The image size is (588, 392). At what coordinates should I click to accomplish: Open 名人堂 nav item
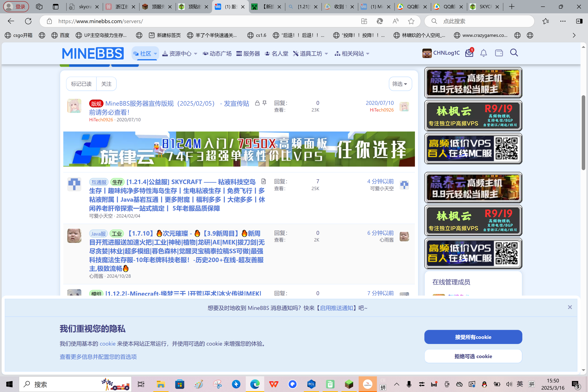276,54
